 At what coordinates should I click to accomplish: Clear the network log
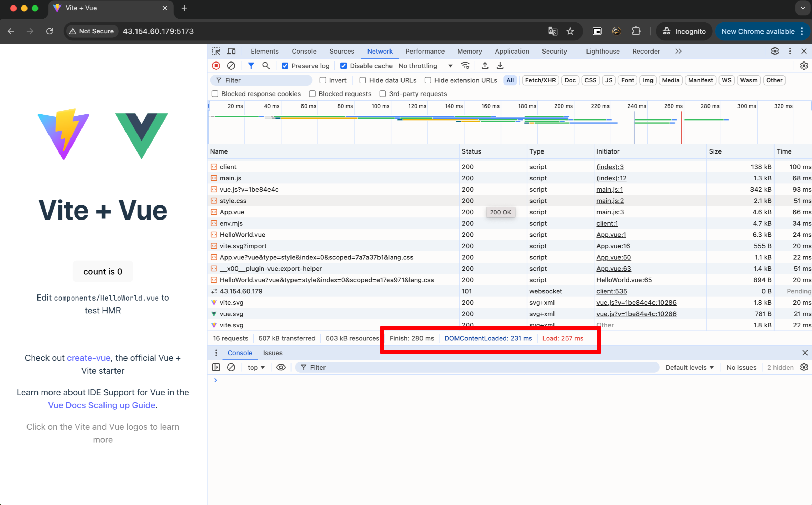(231, 66)
